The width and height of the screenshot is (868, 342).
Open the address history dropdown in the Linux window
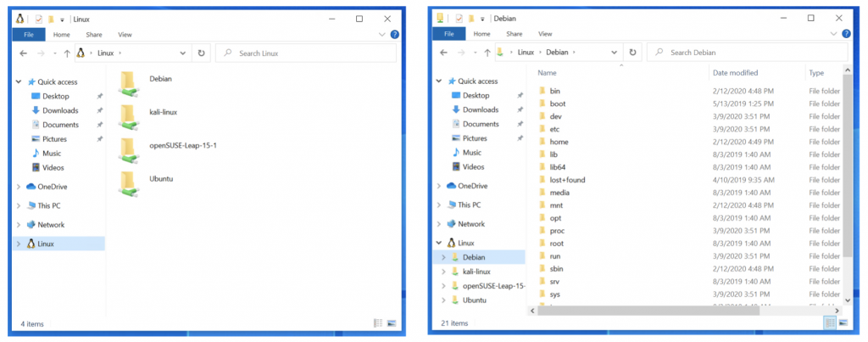click(x=183, y=53)
